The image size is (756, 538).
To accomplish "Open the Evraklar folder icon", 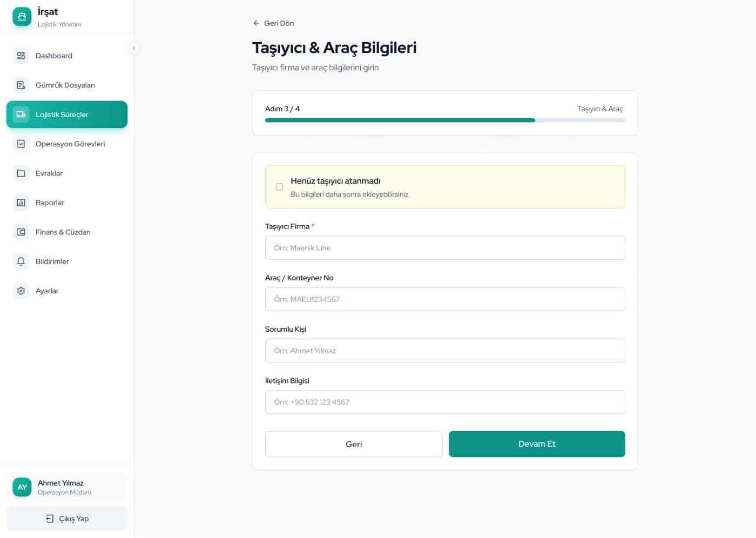I will point(21,173).
